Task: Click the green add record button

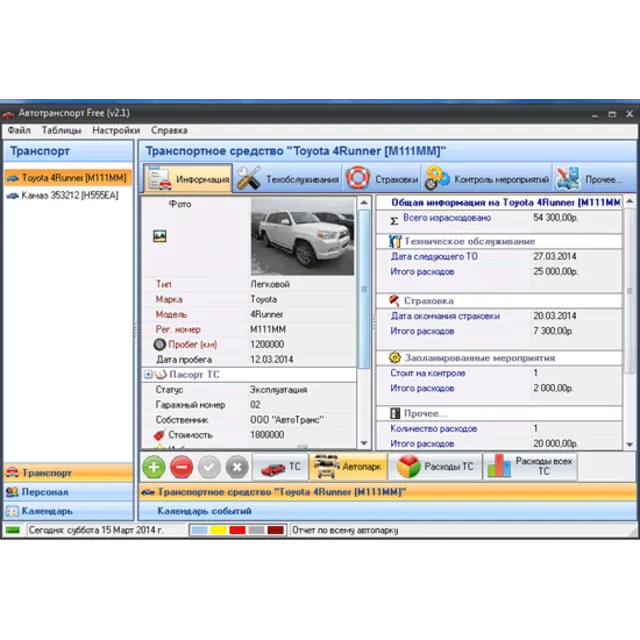Action: (x=154, y=467)
